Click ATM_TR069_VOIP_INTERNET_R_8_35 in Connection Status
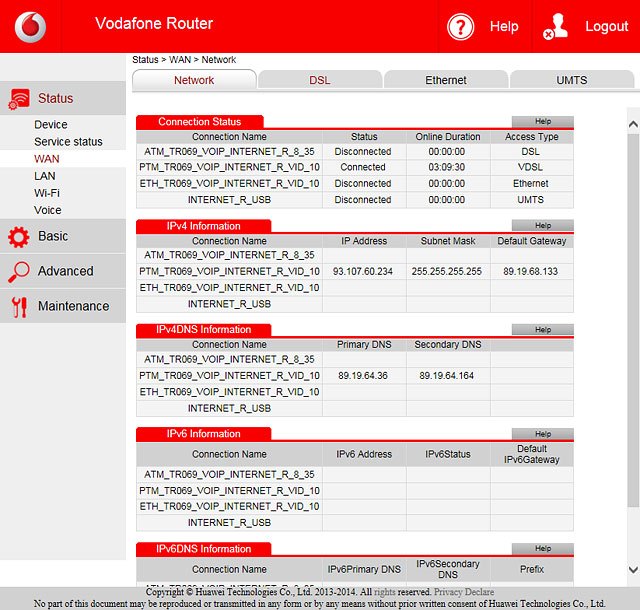The width and height of the screenshot is (640, 610). tap(229, 151)
